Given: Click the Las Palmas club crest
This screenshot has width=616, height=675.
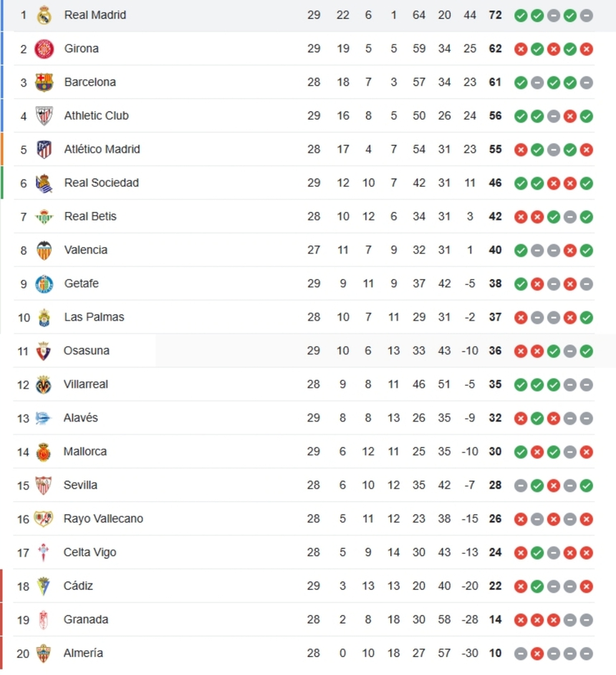Looking at the screenshot, I should pyautogui.click(x=44, y=317).
